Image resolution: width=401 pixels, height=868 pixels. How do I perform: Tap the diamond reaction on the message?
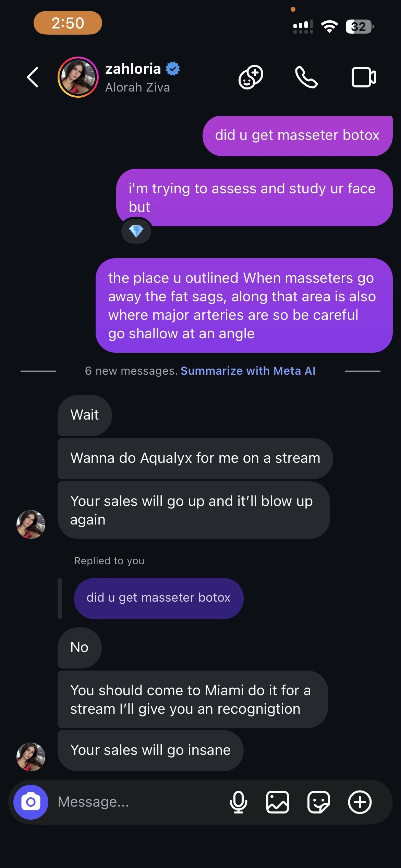pos(136,231)
